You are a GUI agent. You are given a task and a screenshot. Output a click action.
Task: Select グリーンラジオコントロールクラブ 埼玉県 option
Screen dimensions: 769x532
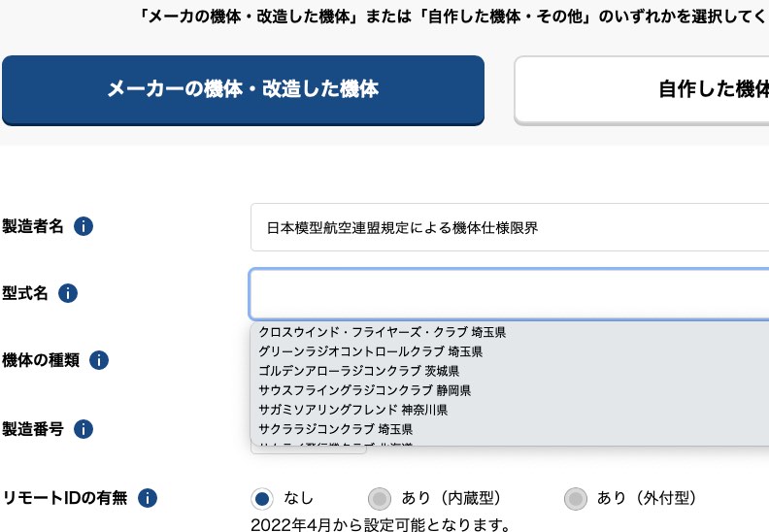pos(371,351)
